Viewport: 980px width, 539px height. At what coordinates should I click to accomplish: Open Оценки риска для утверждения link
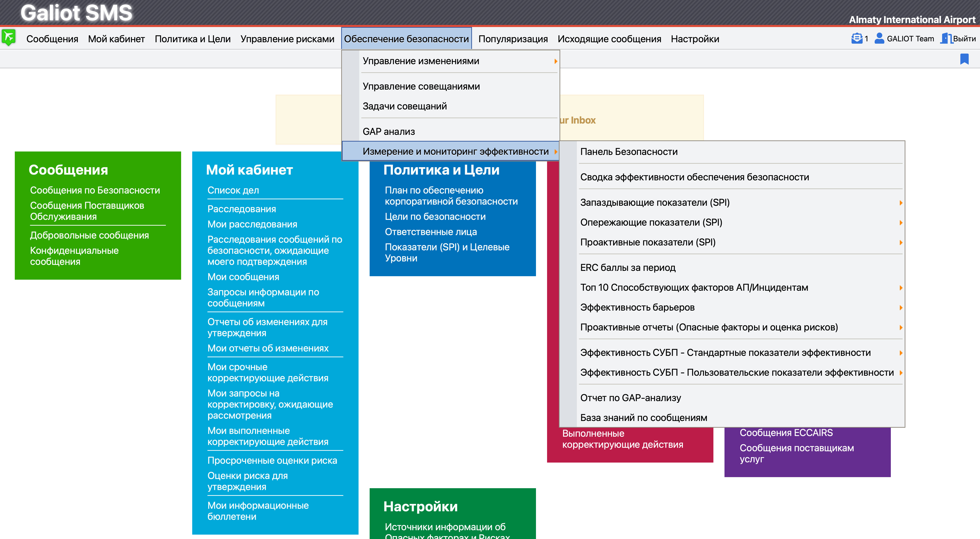coord(247,481)
